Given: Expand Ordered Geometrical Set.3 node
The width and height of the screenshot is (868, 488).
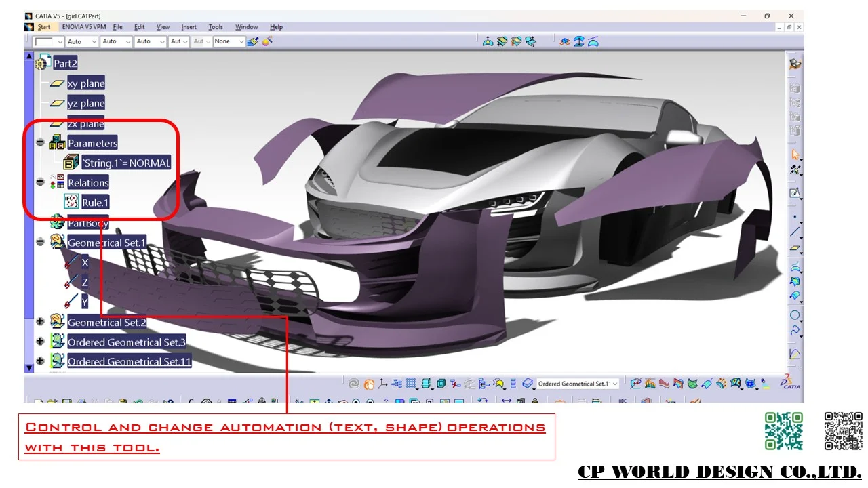Looking at the screenshot, I should 40,342.
